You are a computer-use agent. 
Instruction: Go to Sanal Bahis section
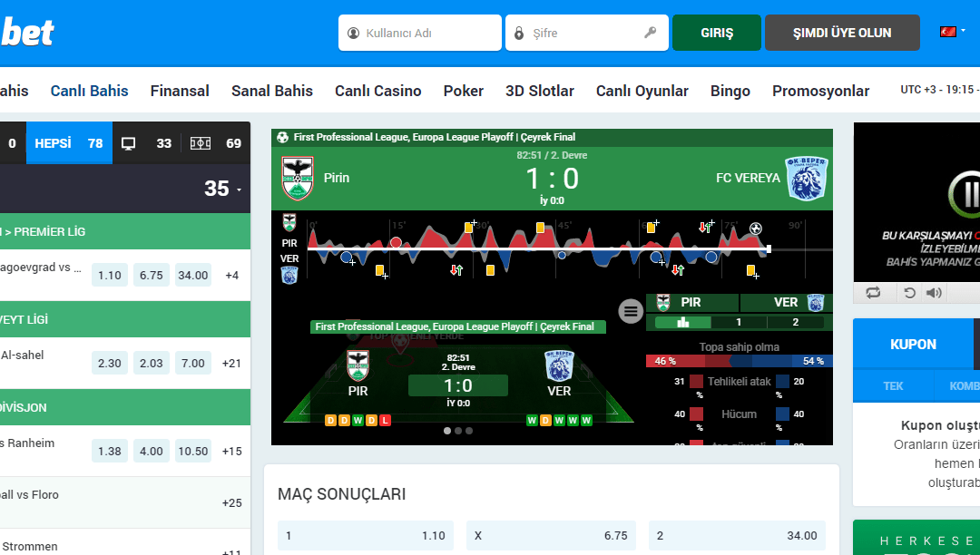[x=272, y=92]
